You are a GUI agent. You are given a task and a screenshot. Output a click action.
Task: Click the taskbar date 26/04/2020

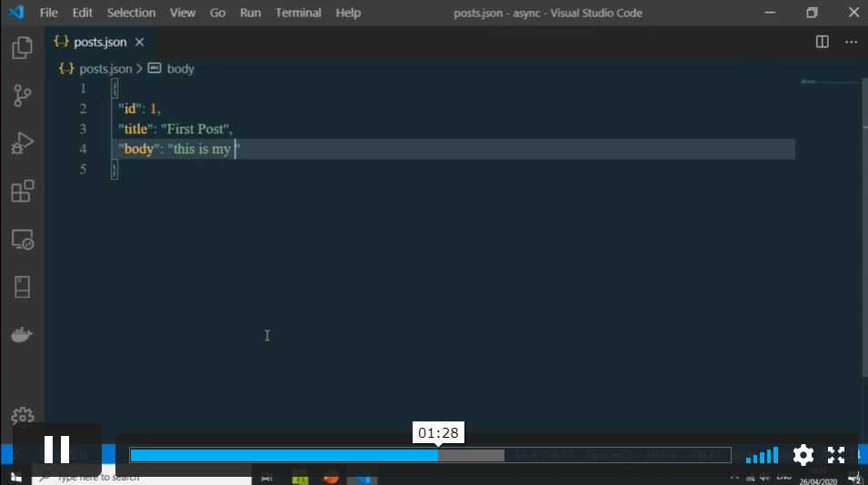pyautogui.click(x=818, y=481)
